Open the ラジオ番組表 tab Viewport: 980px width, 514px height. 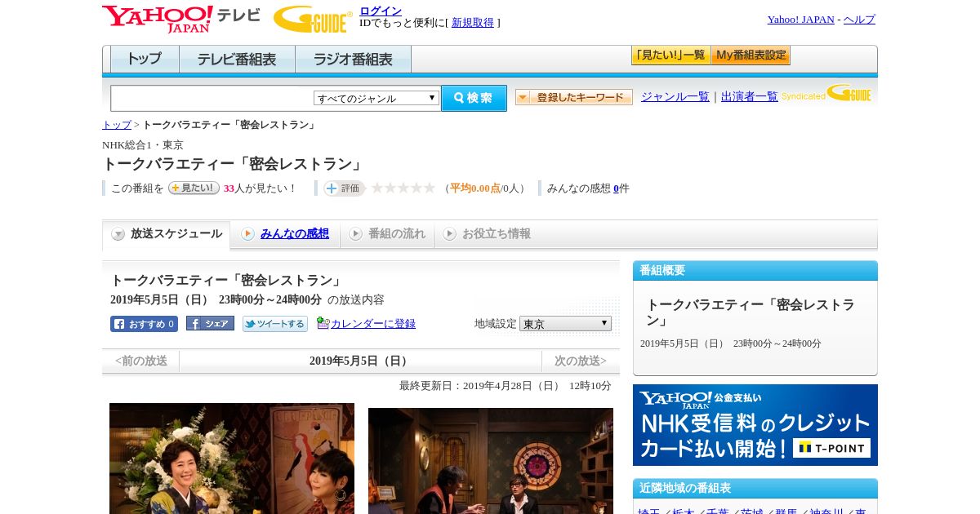click(x=353, y=60)
